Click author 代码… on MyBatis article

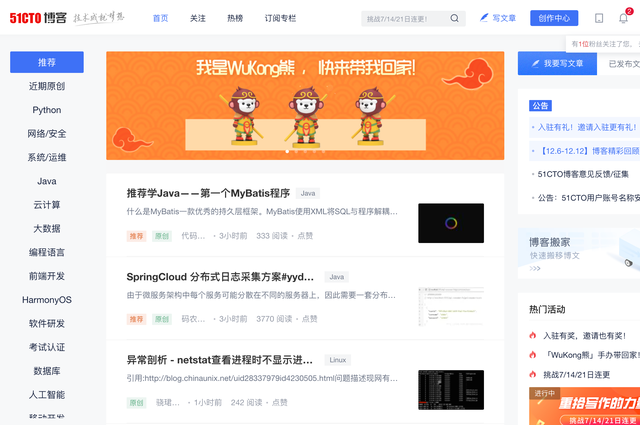click(x=193, y=236)
